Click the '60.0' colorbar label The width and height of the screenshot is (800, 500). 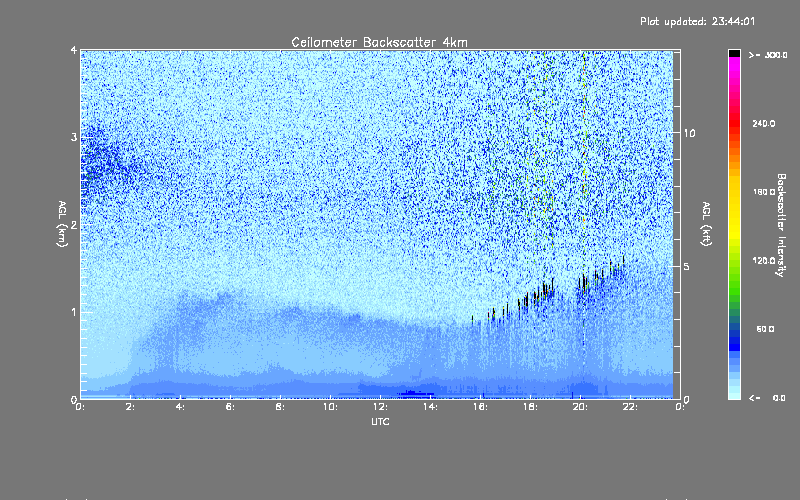pyautogui.click(x=765, y=329)
